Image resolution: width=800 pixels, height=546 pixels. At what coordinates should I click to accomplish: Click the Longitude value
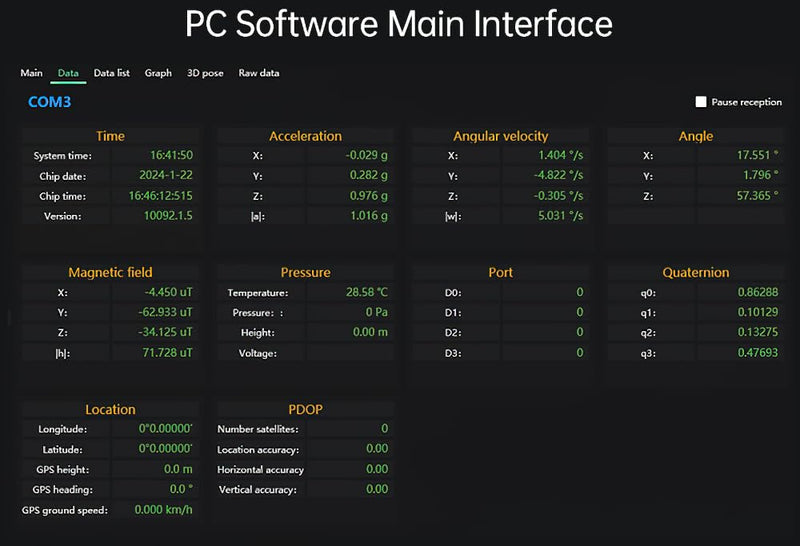pos(166,428)
